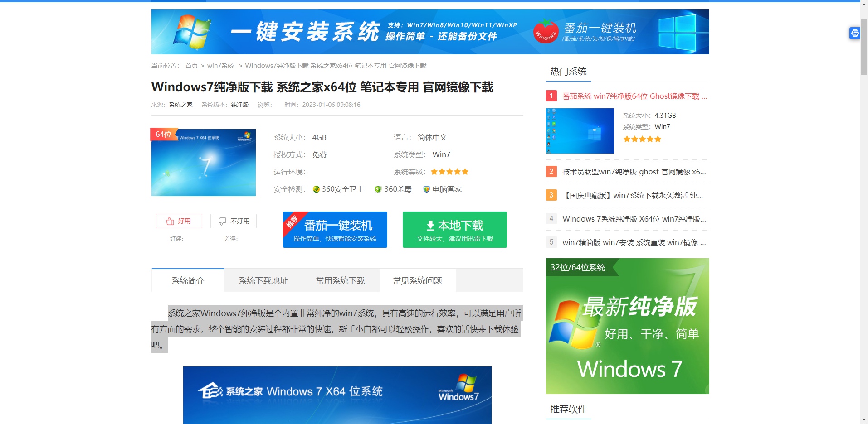This screenshot has height=424, width=868.
Task: Click the five-star rating beside 系统等级
Action: coord(449,172)
